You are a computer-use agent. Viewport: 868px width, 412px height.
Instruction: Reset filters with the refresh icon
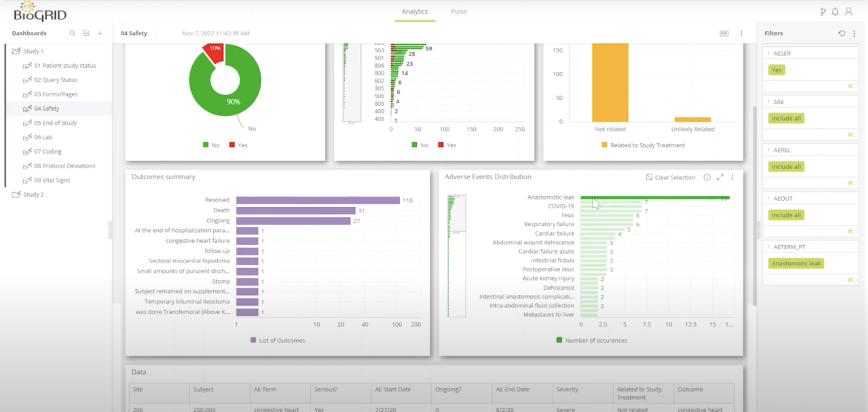(x=842, y=33)
